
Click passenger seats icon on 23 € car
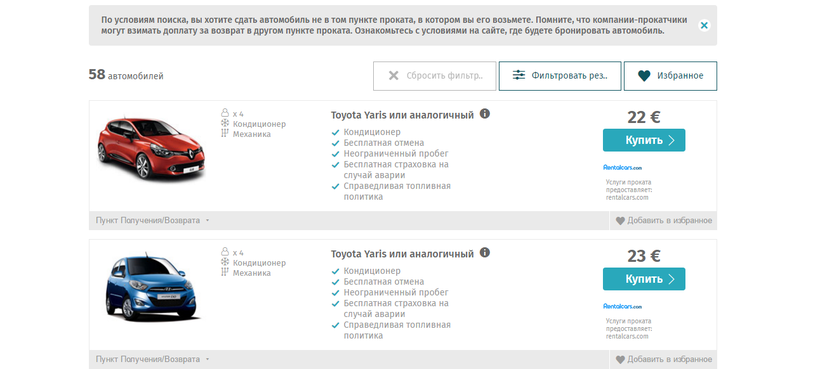coord(225,252)
